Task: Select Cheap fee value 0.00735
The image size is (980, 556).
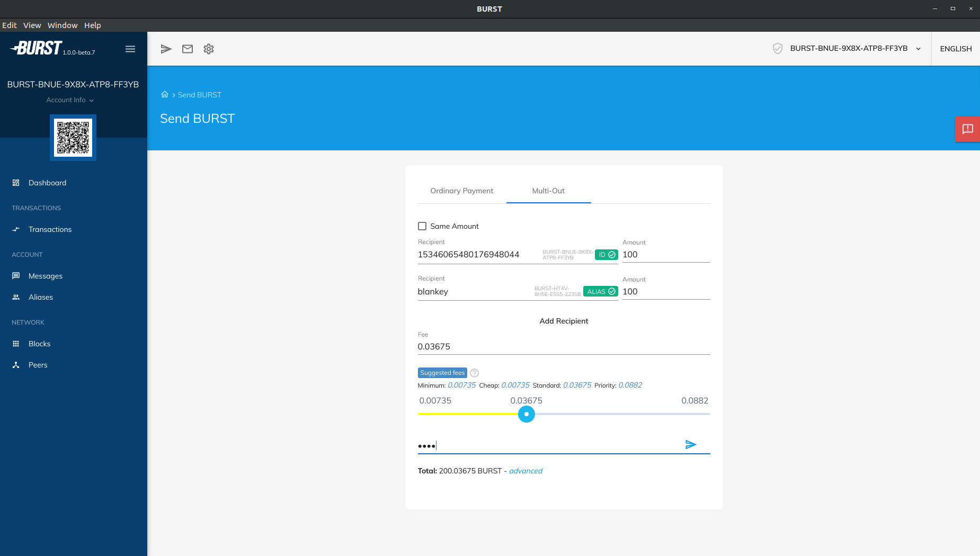Action: (x=515, y=385)
